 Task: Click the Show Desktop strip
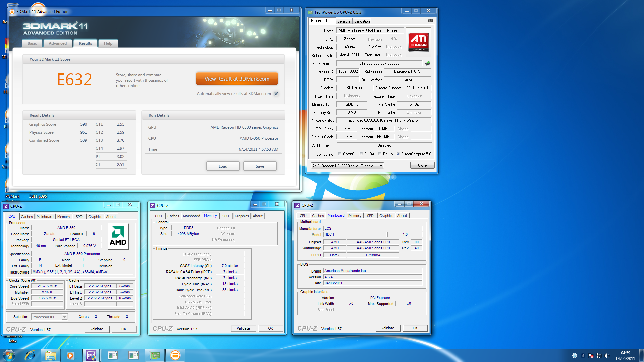641,355
